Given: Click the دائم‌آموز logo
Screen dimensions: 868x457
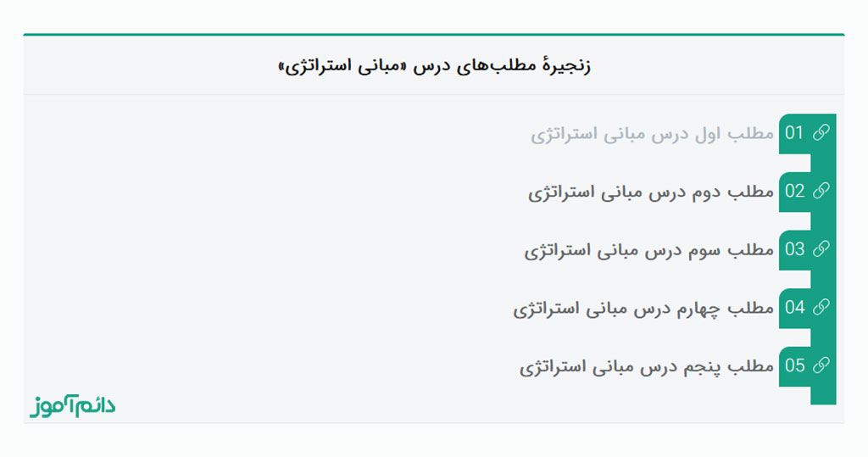Looking at the screenshot, I should point(73,406).
